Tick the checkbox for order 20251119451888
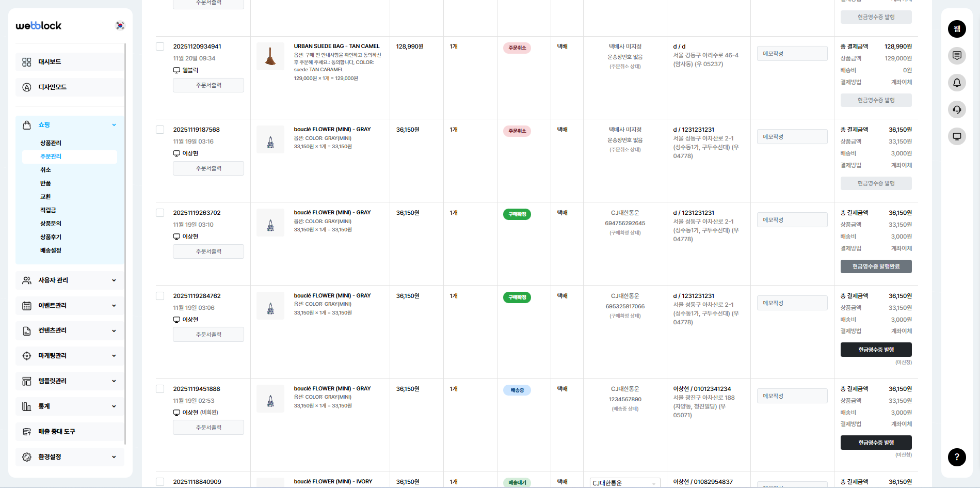Screen dimensions: 980x488 [x=160, y=389]
